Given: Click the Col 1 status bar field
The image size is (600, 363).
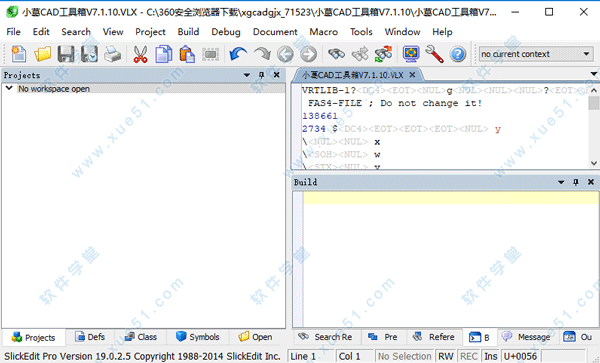Looking at the screenshot, I should click(354, 356).
